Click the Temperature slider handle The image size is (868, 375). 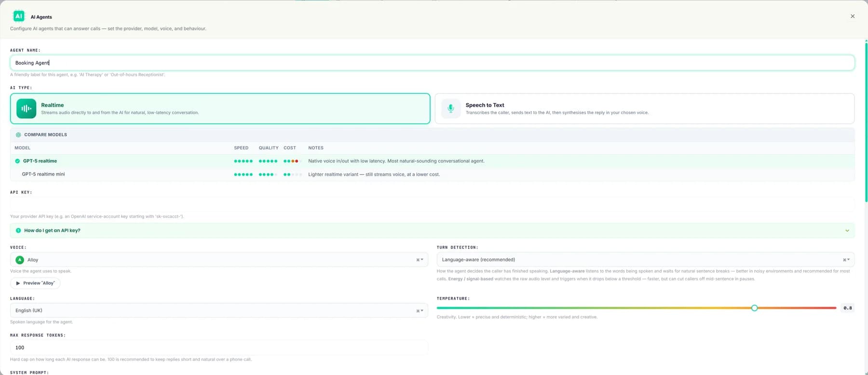tap(754, 308)
